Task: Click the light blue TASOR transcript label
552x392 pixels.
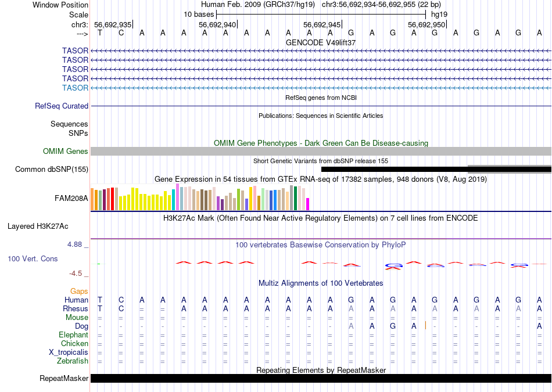Action: coord(75,88)
